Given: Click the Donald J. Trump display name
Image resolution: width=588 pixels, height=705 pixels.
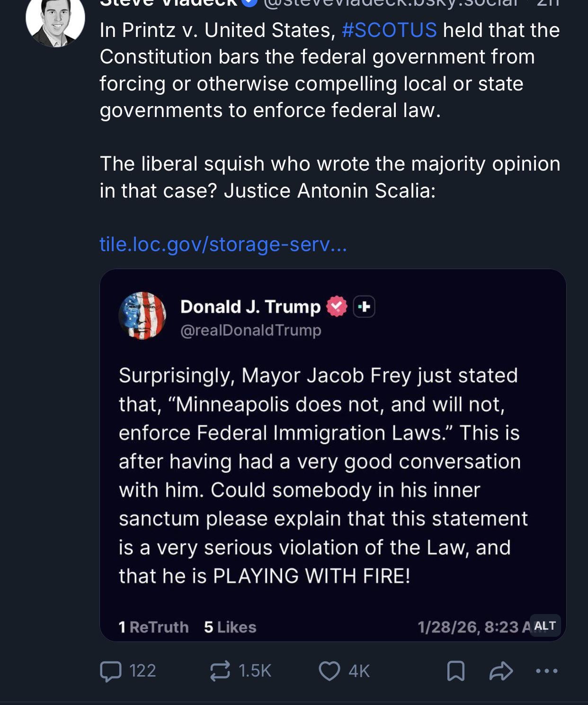Looking at the screenshot, I should pos(250,307).
